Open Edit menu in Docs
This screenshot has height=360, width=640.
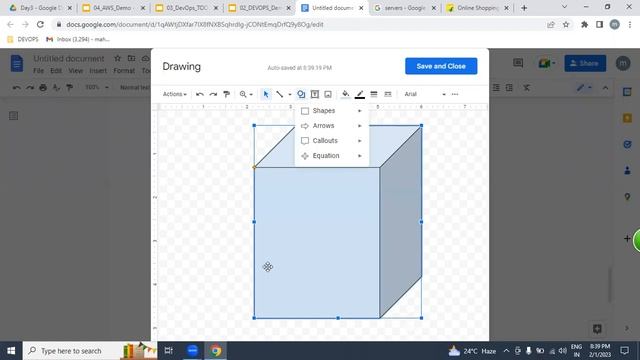point(56,71)
